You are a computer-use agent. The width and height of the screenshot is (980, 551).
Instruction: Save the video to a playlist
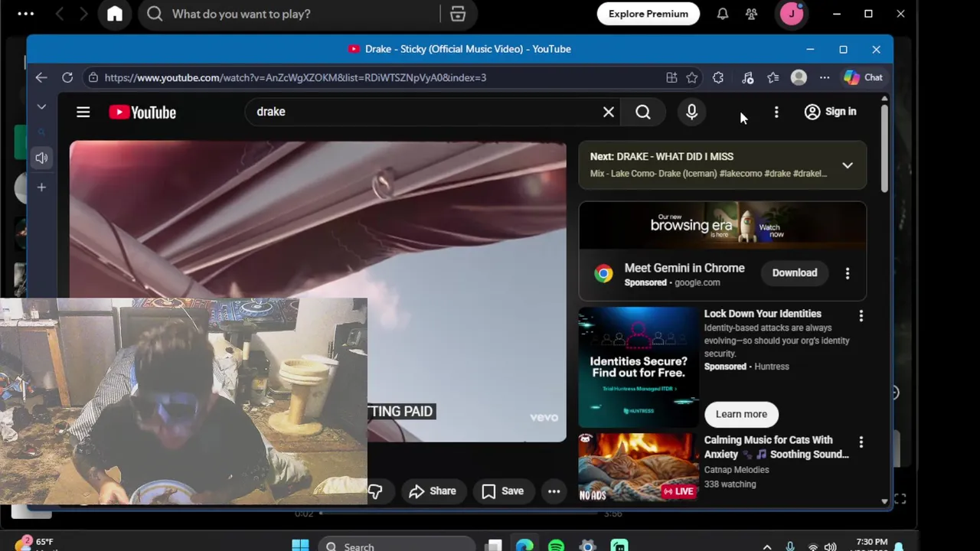[x=503, y=491]
